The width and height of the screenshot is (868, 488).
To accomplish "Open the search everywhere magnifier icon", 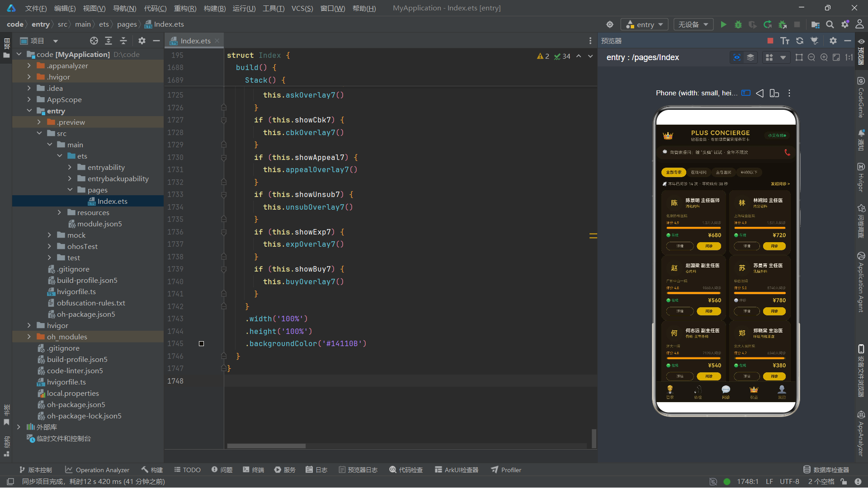I will (x=830, y=24).
